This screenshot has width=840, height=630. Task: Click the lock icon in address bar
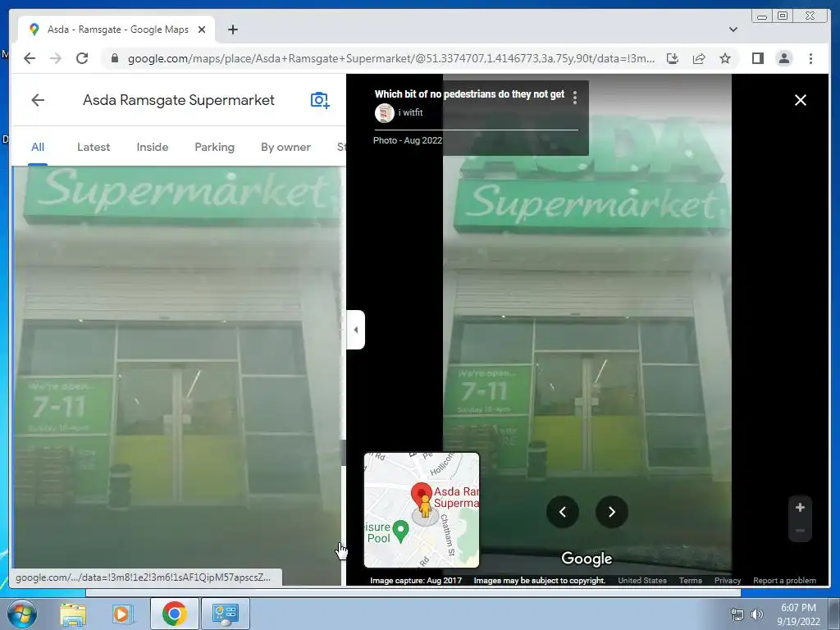coord(114,58)
